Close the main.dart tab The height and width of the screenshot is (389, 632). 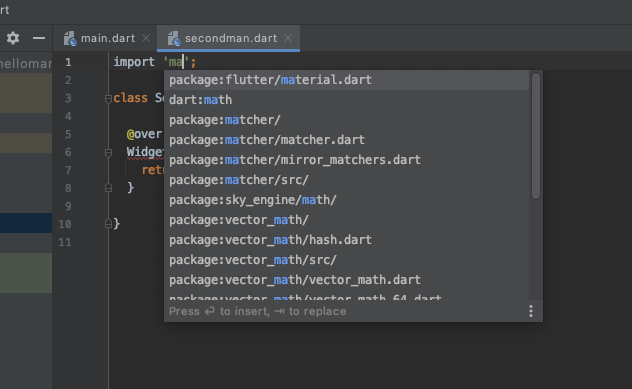[x=146, y=38]
